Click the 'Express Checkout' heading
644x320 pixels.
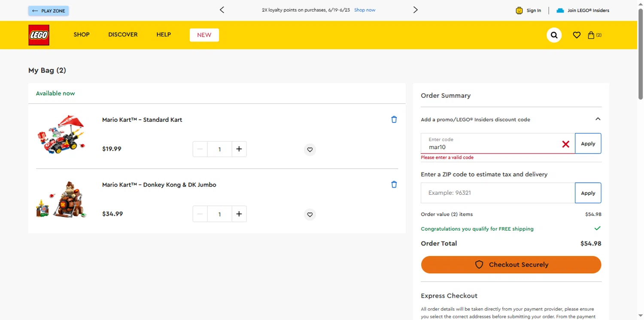tap(449, 296)
